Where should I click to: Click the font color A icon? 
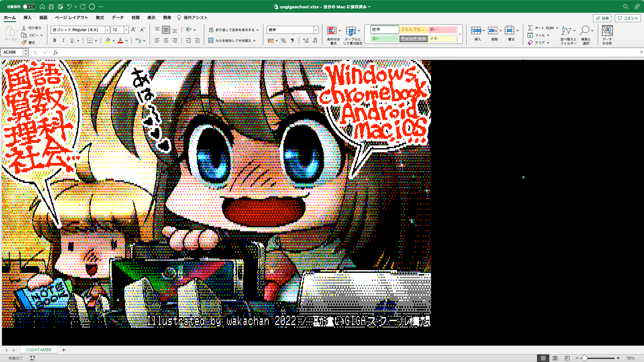(x=120, y=41)
